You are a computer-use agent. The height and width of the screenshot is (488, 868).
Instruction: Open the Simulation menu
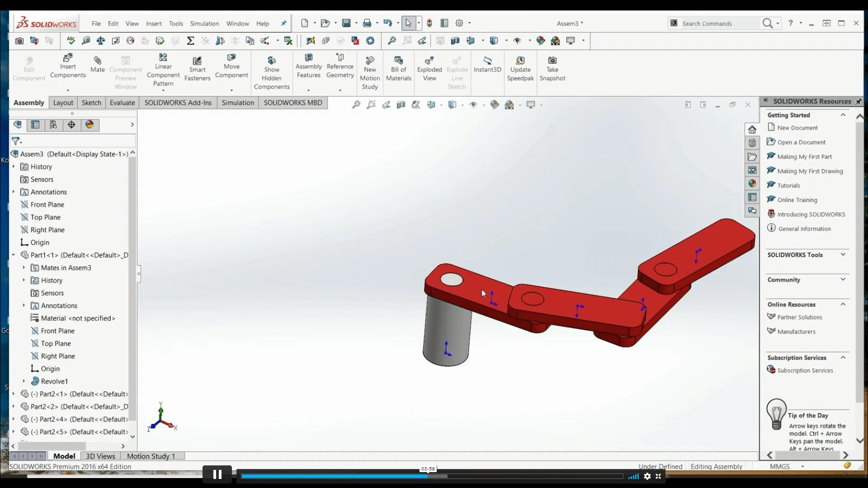point(204,23)
